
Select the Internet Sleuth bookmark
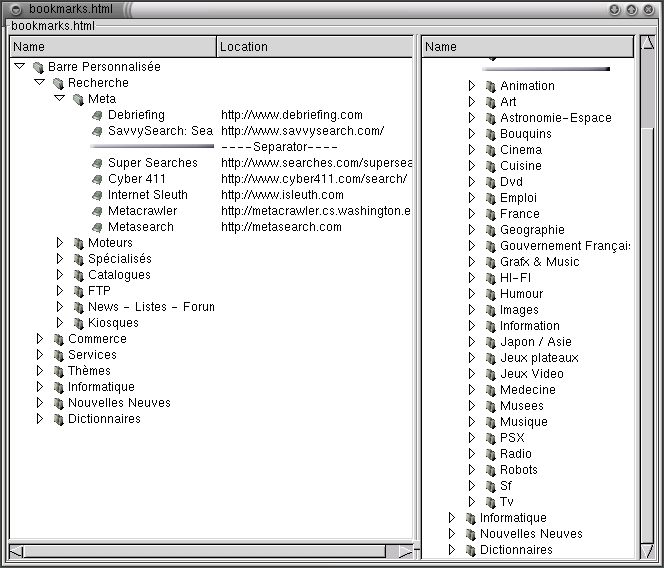point(147,195)
